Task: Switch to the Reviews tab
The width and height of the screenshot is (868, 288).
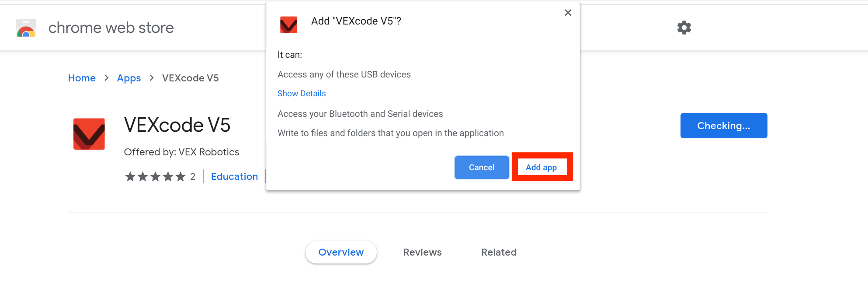Action: pyautogui.click(x=422, y=252)
